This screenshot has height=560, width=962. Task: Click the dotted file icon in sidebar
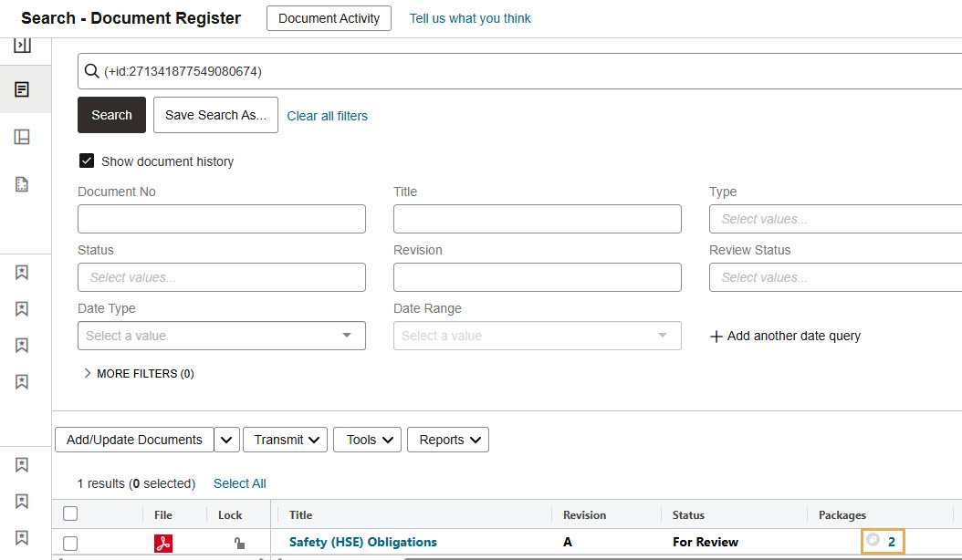(22, 184)
